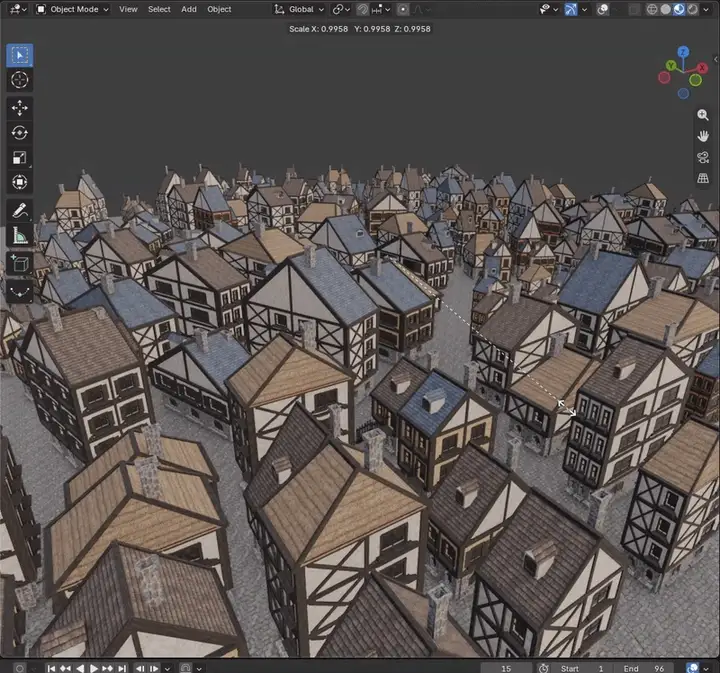This screenshot has height=673, width=720.
Task: Click the timeline bottom-right overlay icon
Action: tap(692, 668)
